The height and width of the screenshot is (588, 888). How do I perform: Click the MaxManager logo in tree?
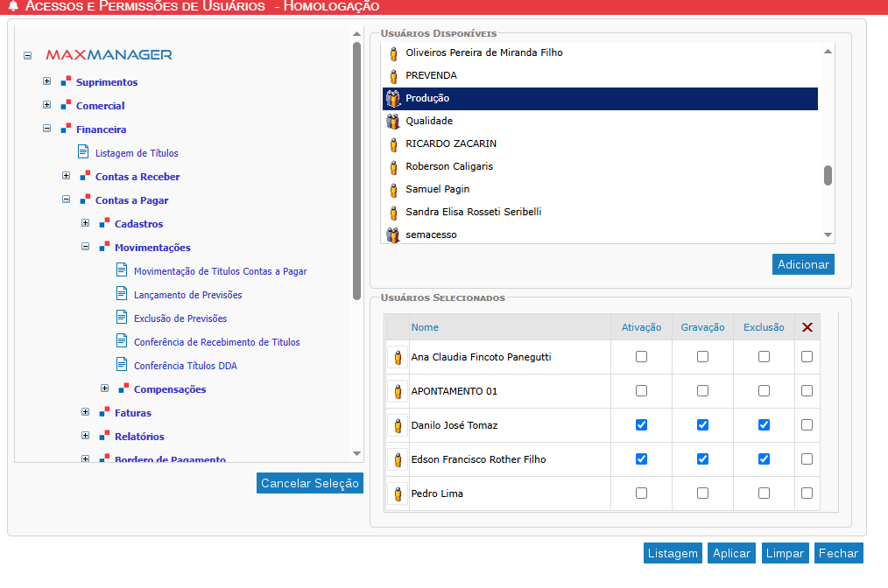point(109,54)
